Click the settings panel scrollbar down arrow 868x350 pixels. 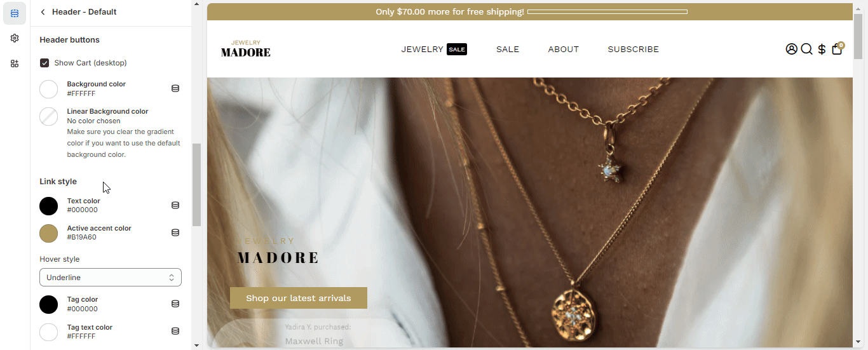pos(196,345)
